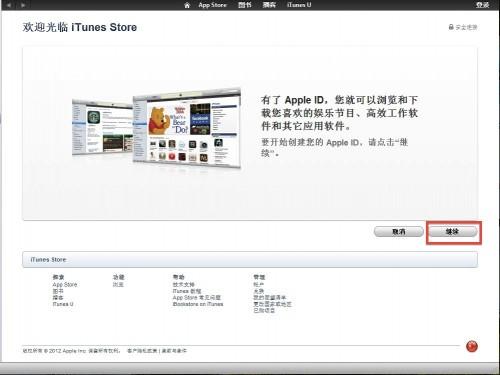The width and height of the screenshot is (500, 375).
Task: Open App Store in top navigation bar
Action: click(x=212, y=5)
